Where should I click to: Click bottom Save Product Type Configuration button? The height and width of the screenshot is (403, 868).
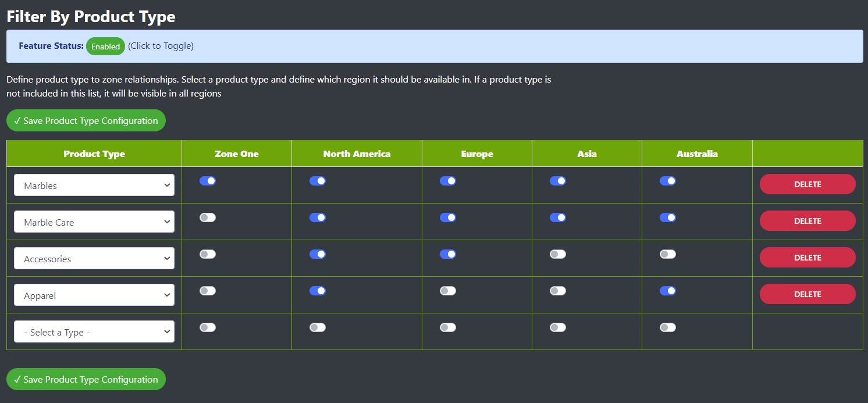(86, 380)
